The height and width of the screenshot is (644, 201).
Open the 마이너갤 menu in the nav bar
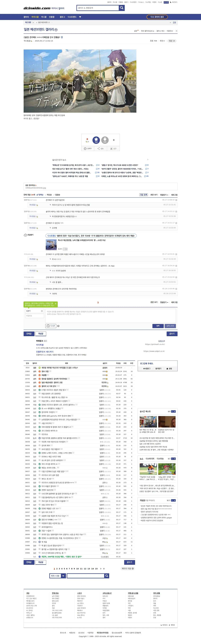tap(35, 17)
